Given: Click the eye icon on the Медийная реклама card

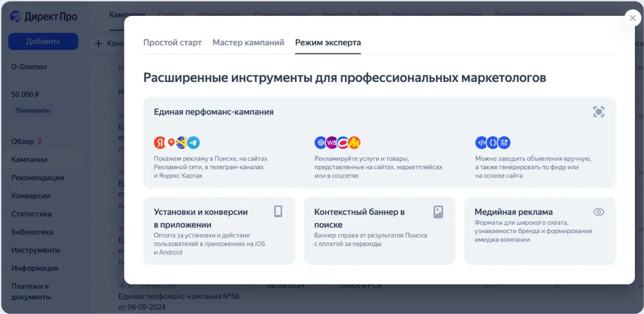Looking at the screenshot, I should point(599,212).
